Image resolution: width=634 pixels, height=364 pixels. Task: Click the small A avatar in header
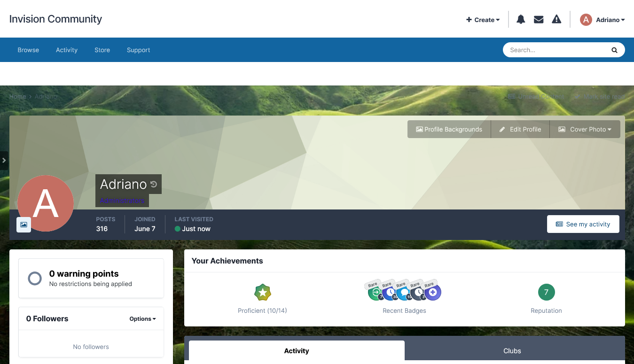point(586,19)
